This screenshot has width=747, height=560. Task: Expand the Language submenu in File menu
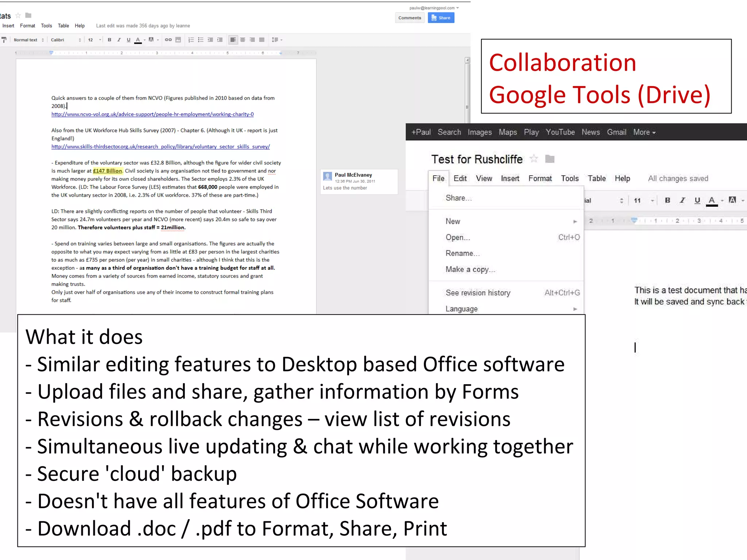[x=507, y=309]
